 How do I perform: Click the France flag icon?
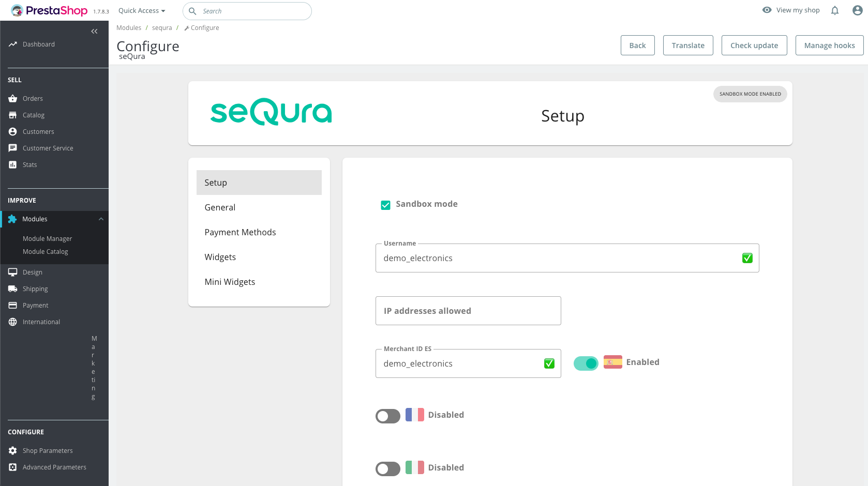(415, 415)
